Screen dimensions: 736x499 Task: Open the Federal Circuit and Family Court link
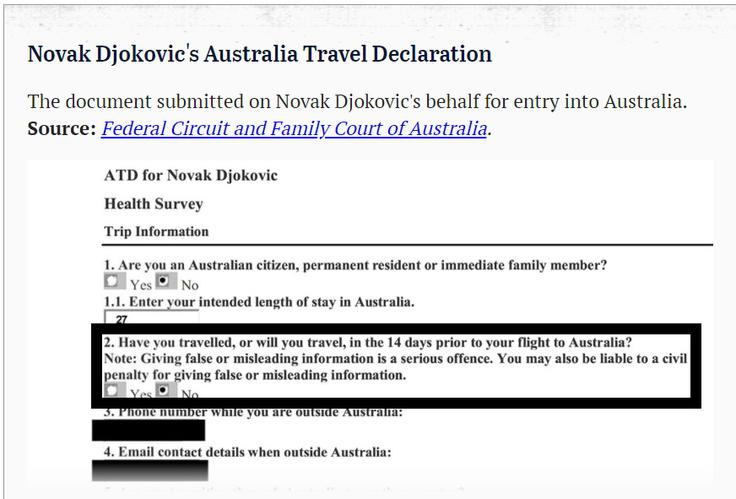[x=294, y=128]
